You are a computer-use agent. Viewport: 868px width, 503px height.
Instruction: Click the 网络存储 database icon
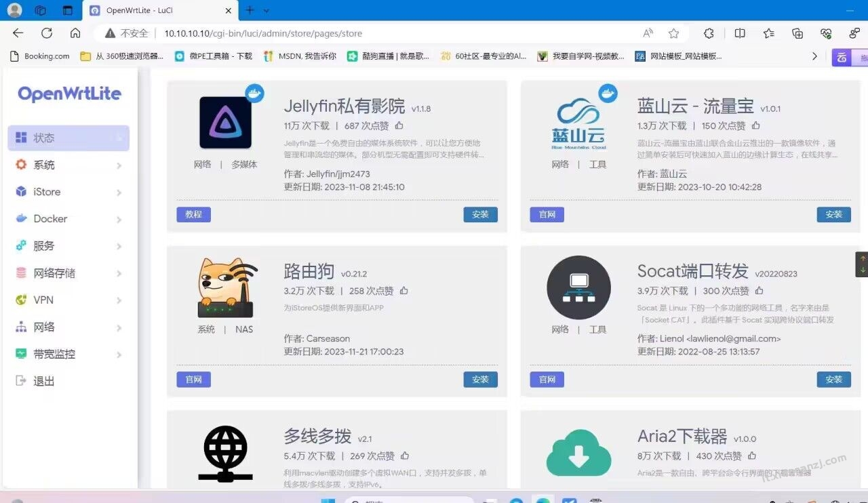pyautogui.click(x=21, y=273)
